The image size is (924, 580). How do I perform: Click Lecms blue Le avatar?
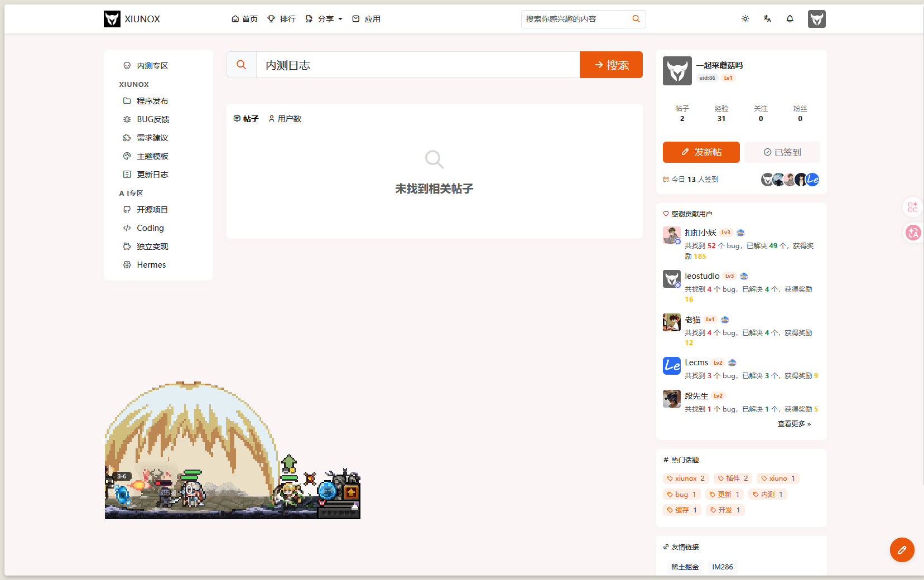click(672, 366)
